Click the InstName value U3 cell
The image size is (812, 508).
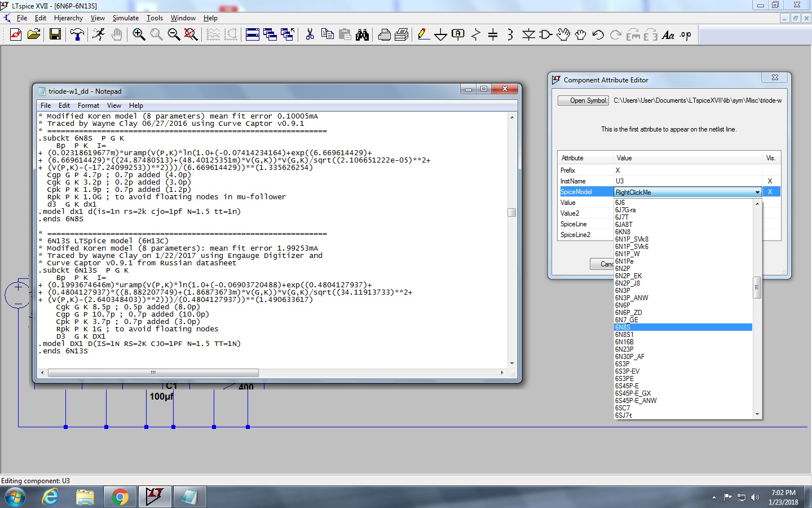point(687,181)
